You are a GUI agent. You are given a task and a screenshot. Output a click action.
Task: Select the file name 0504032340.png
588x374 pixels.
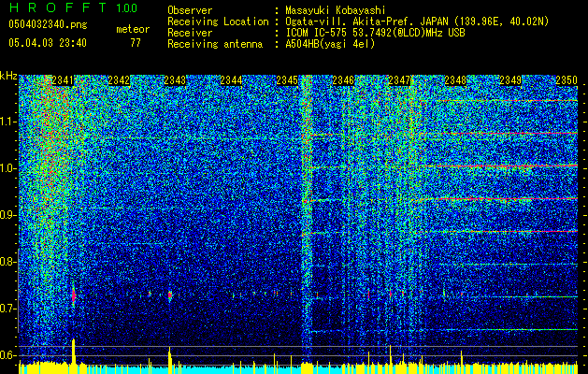[48, 24]
